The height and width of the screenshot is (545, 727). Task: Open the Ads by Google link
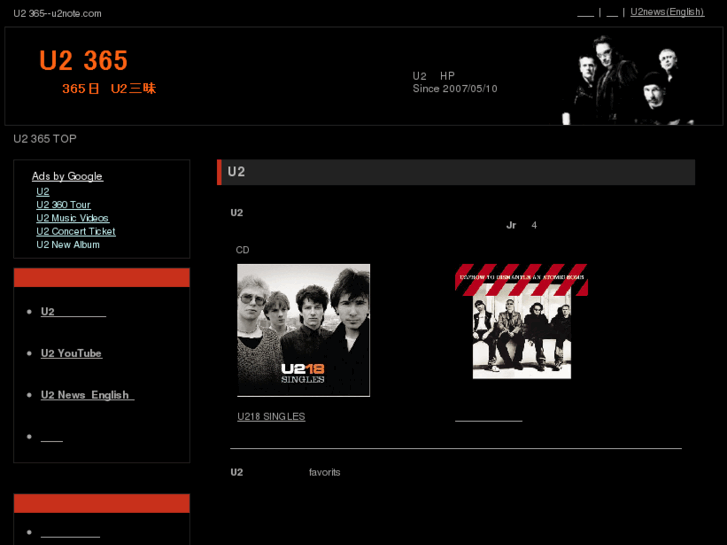click(x=67, y=176)
